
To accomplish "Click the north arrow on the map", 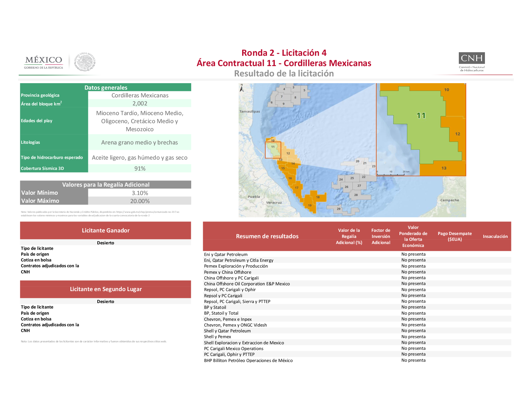I will (241, 88).
